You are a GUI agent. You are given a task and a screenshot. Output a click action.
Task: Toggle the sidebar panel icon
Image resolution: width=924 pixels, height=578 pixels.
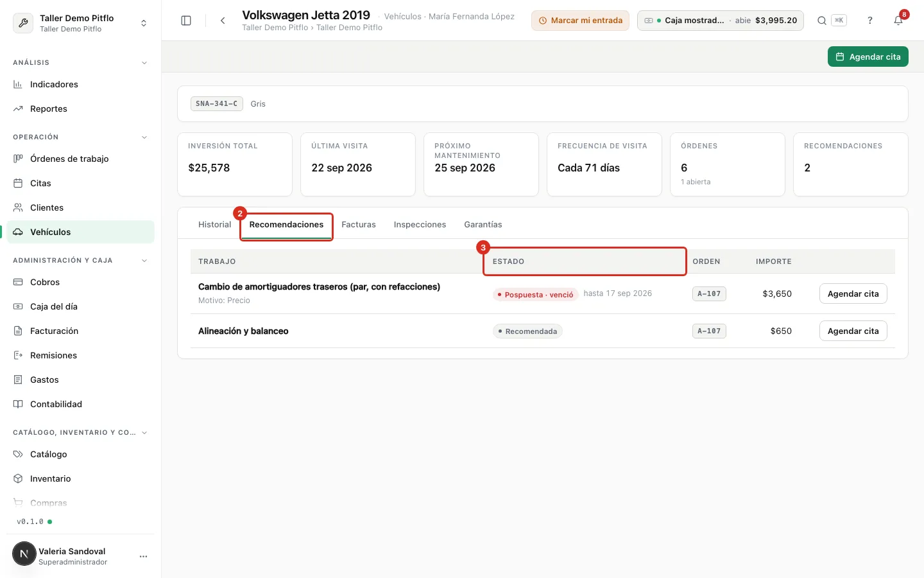coord(186,21)
